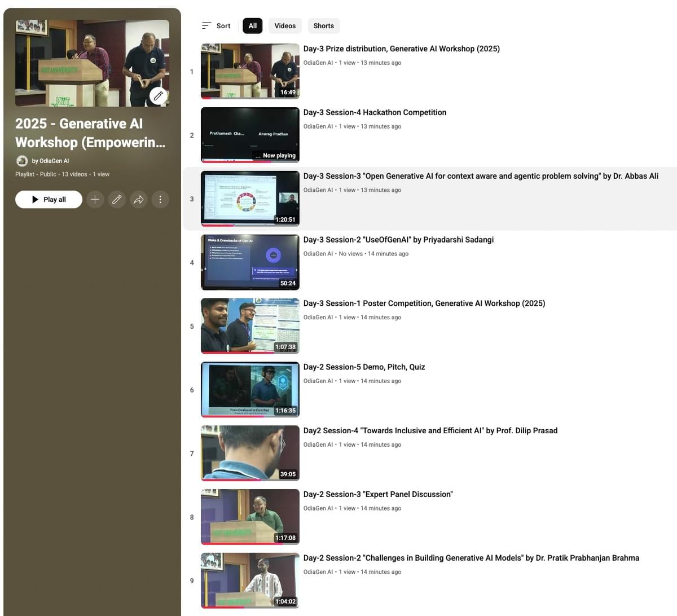Screen dimensions: 677x616
Task: Open the thumbnail with 1:16:35 duration
Action: [x=250, y=390]
